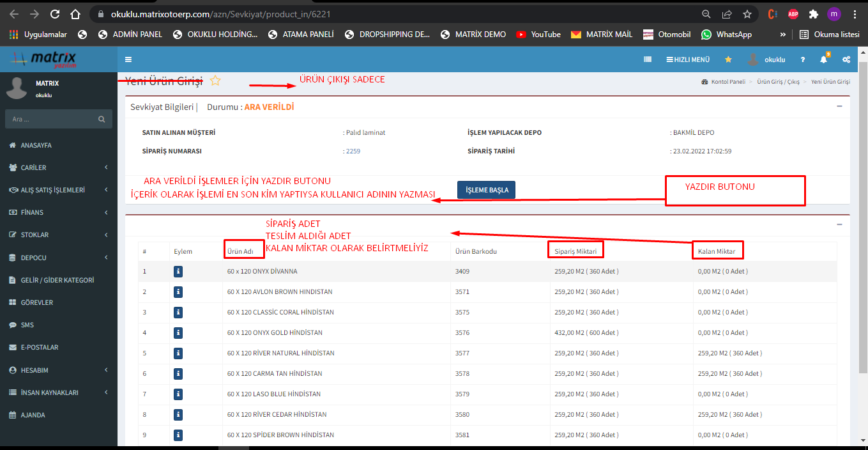Expand ALIŞ SATIŞ İŞLEMLERİ menu
Screen dimensions: 868x450
(58, 190)
